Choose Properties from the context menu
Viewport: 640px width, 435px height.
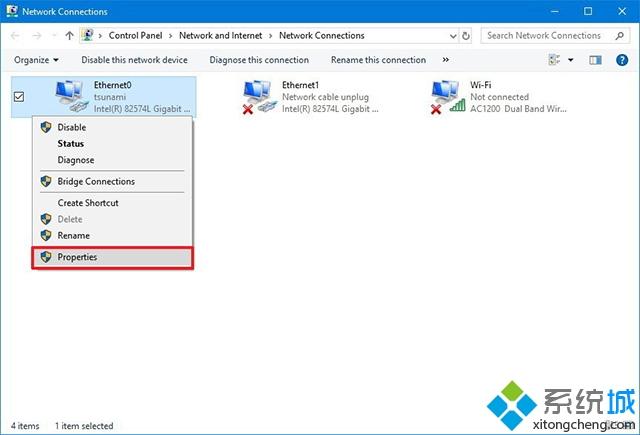point(77,257)
